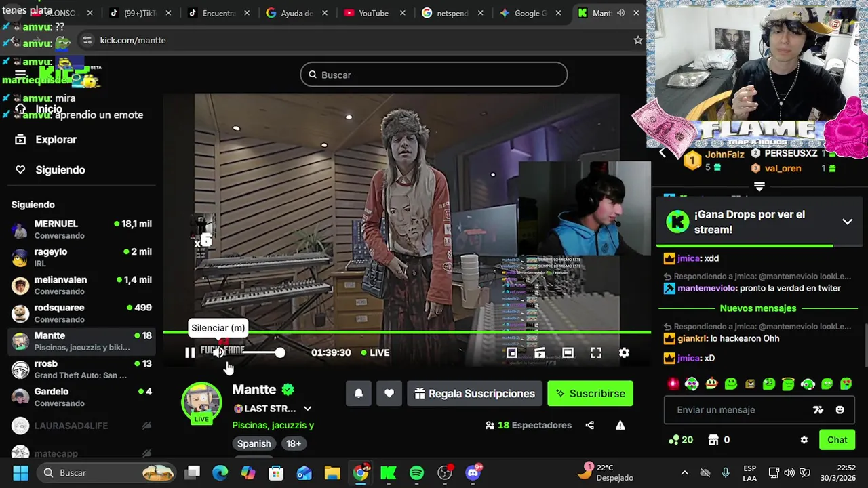868x488 pixels.
Task: Open Kick app from the taskbar
Action: pos(389,472)
